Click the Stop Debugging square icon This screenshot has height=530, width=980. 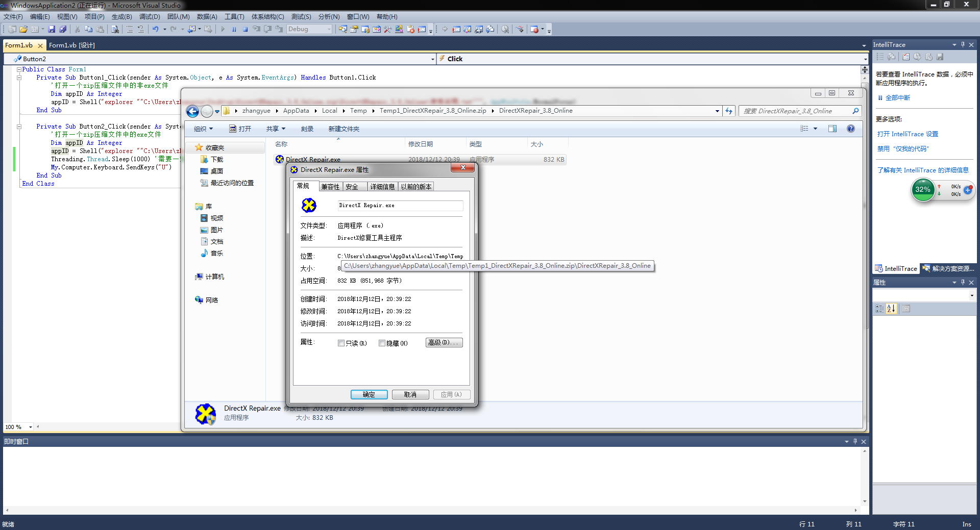click(x=245, y=30)
